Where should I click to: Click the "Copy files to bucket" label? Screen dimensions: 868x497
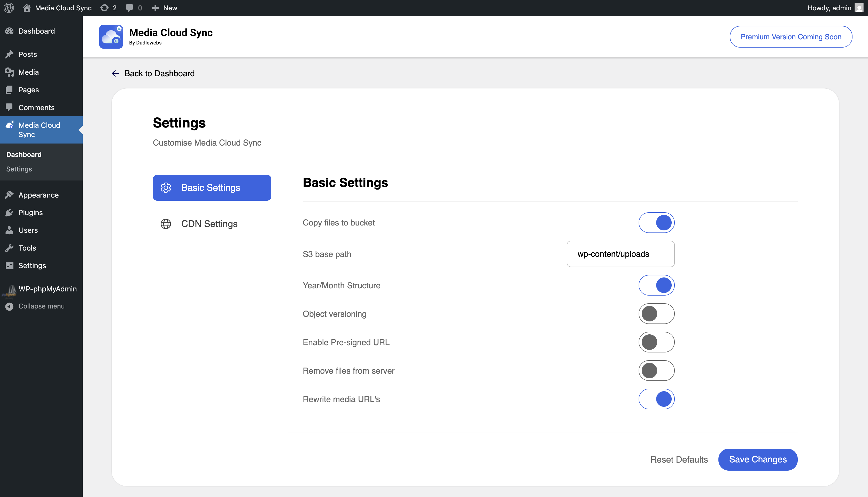pos(338,223)
